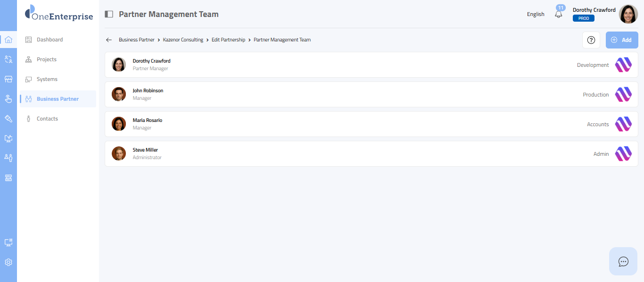644x282 pixels.
Task: Open the settings gear icon
Action: [x=8, y=262]
